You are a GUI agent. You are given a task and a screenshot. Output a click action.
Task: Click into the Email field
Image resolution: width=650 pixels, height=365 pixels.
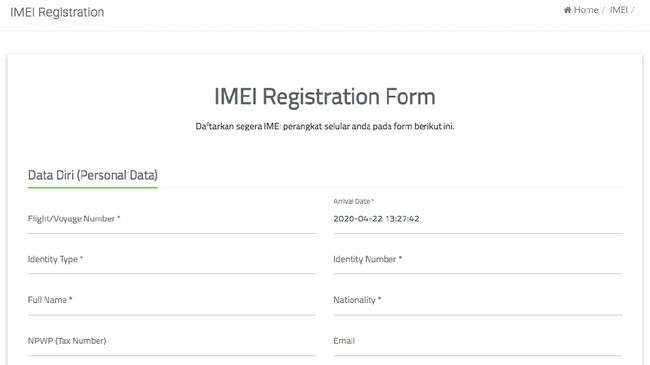pos(478,341)
